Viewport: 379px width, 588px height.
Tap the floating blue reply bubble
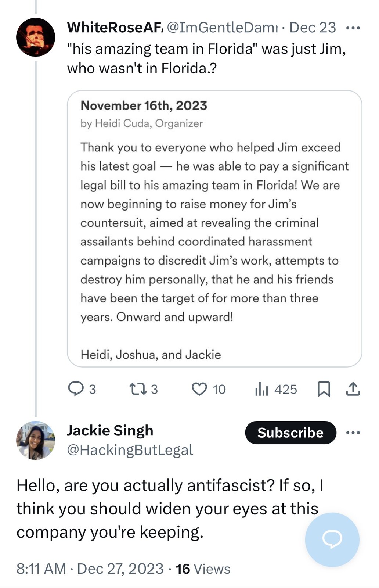pyautogui.click(x=332, y=539)
